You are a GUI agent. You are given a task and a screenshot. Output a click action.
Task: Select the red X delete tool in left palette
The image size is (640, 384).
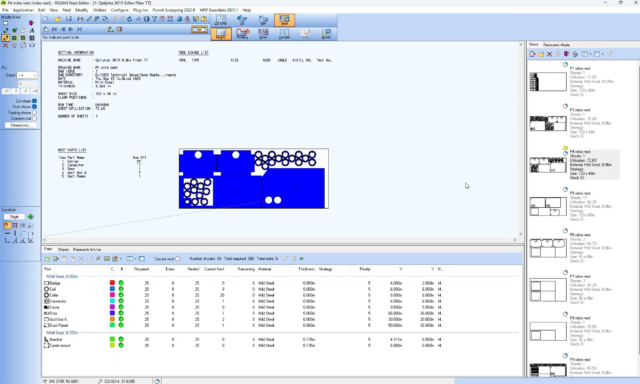(5, 45)
